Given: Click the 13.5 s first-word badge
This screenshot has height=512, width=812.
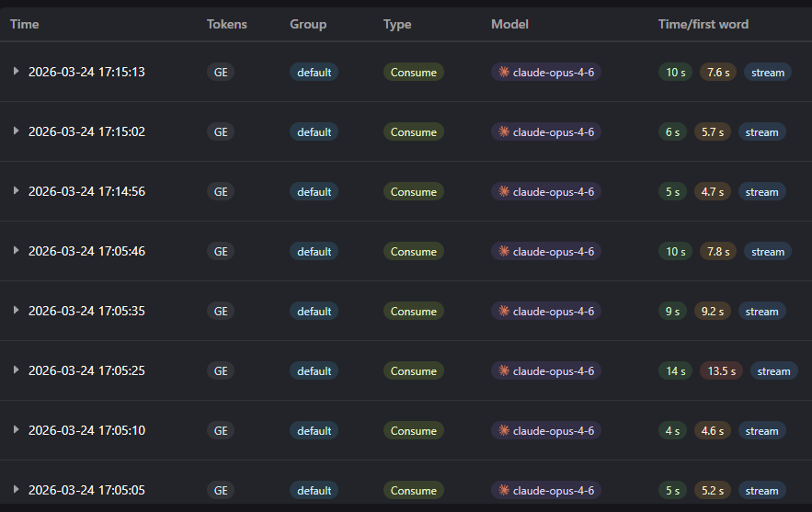Looking at the screenshot, I should click(x=721, y=370).
